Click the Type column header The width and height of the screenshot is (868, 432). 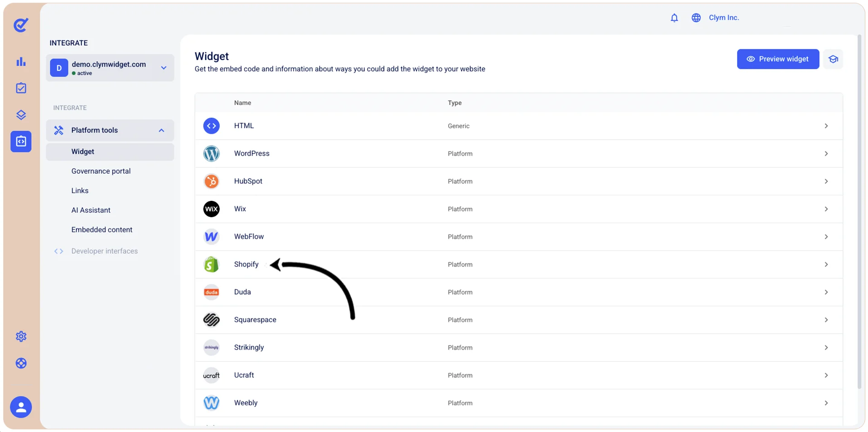point(455,103)
